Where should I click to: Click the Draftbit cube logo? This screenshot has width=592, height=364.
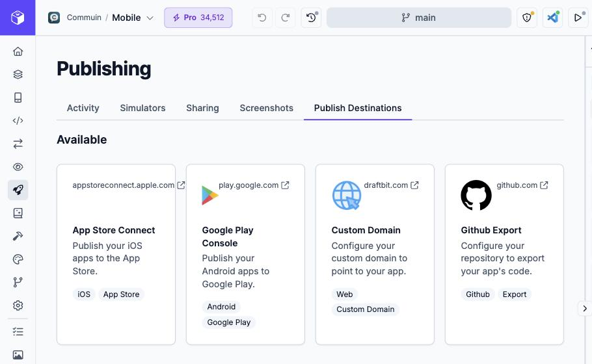point(18,18)
